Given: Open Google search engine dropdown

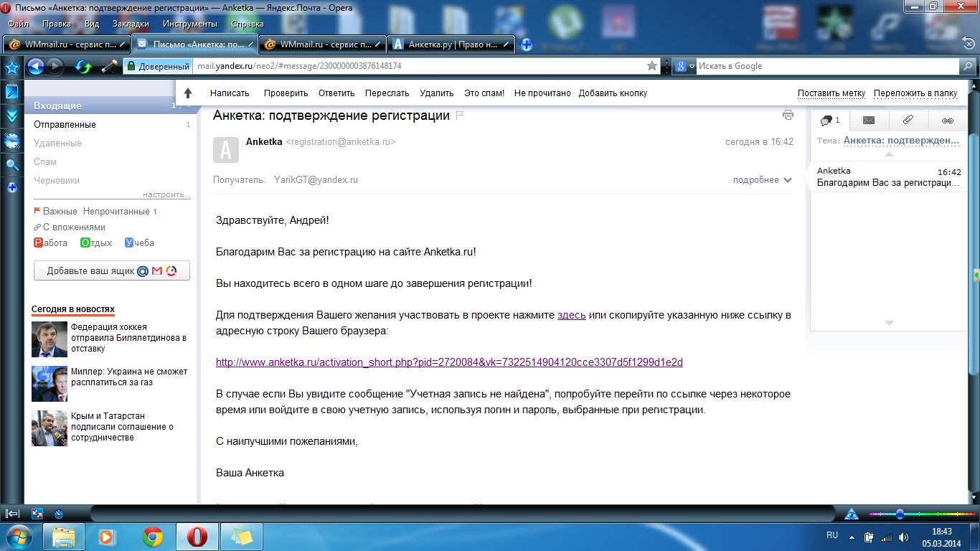Looking at the screenshot, I should [x=685, y=66].
